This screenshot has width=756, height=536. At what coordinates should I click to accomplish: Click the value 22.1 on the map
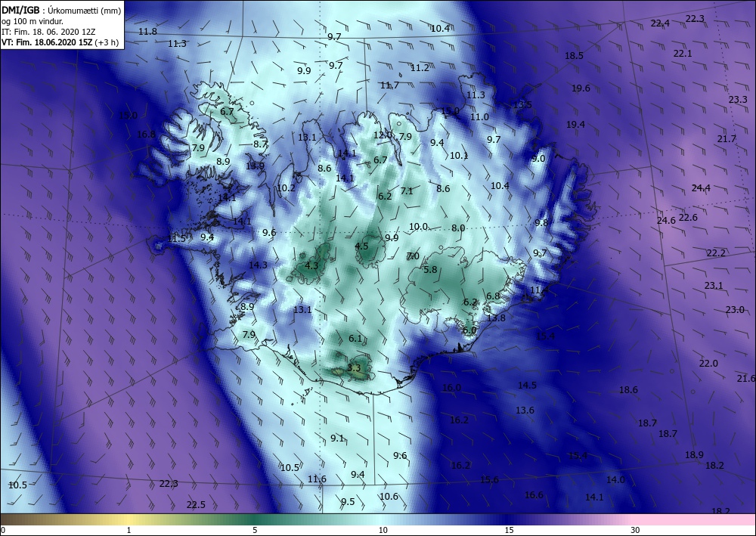683,54
